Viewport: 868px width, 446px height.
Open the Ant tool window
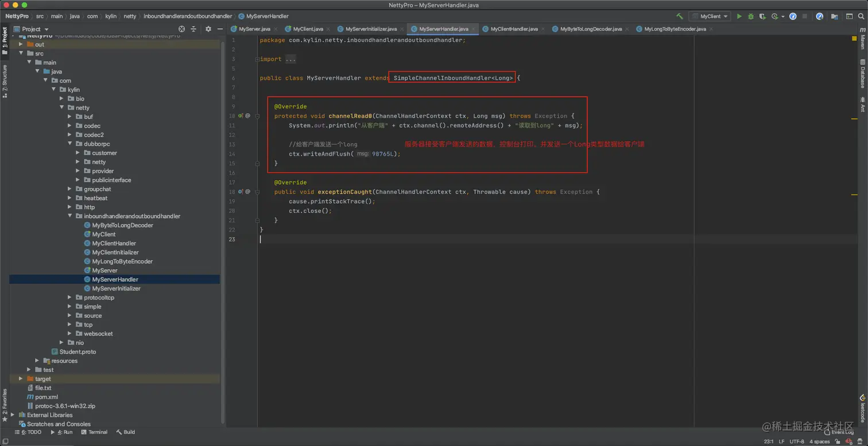coord(862,104)
